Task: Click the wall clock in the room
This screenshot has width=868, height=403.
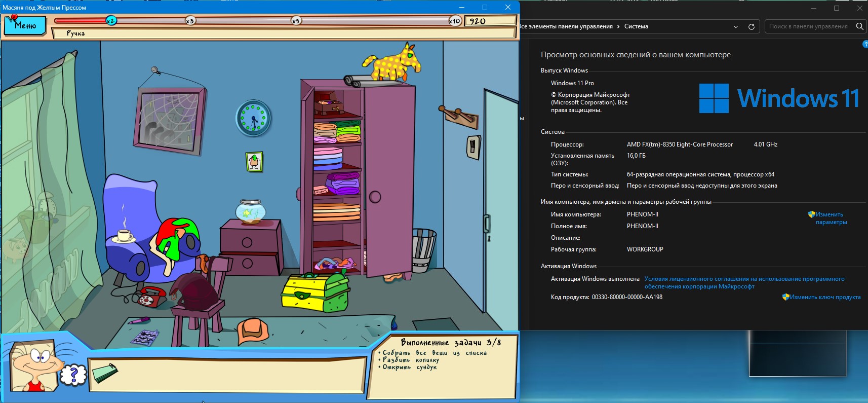Action: point(253,118)
